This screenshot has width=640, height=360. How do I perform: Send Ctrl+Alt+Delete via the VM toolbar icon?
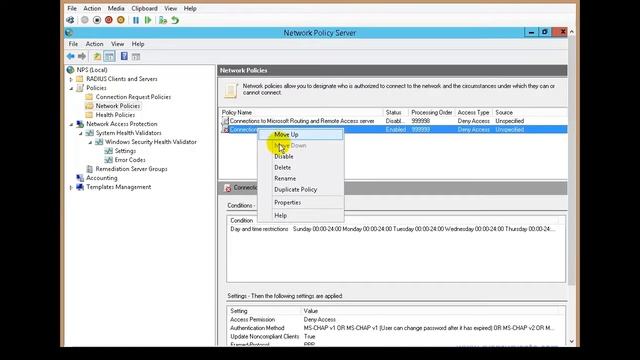tap(70, 20)
